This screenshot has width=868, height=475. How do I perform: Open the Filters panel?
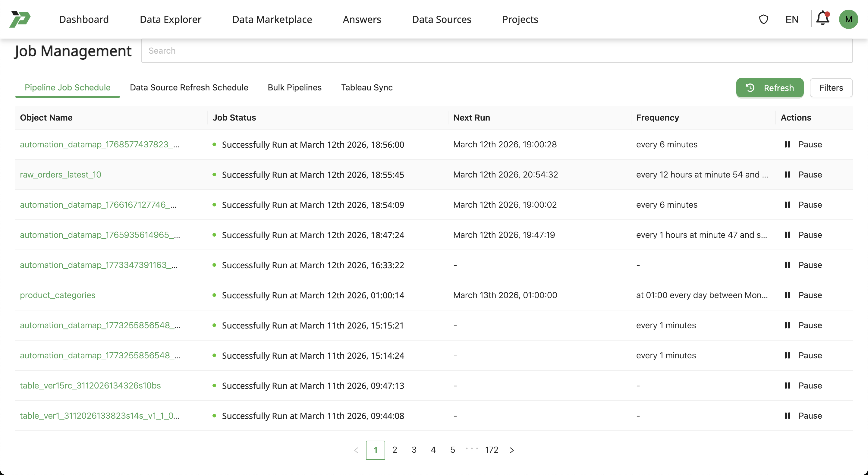(x=831, y=88)
